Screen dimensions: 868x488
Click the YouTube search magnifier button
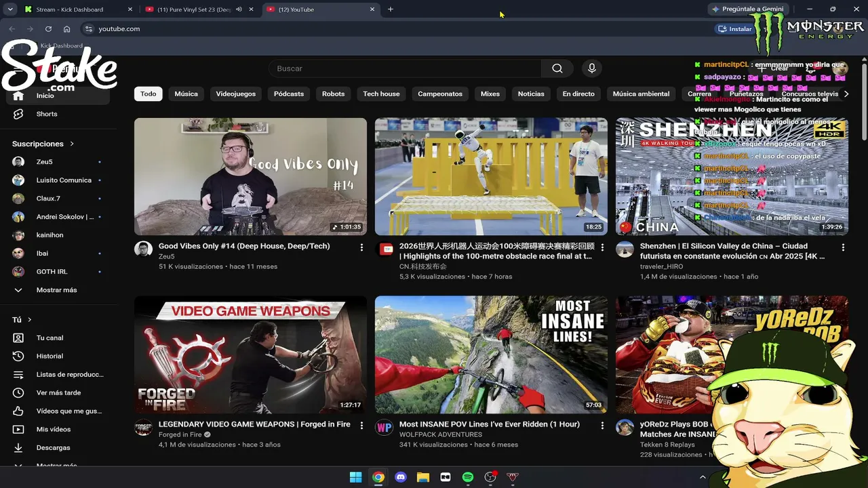(557, 68)
